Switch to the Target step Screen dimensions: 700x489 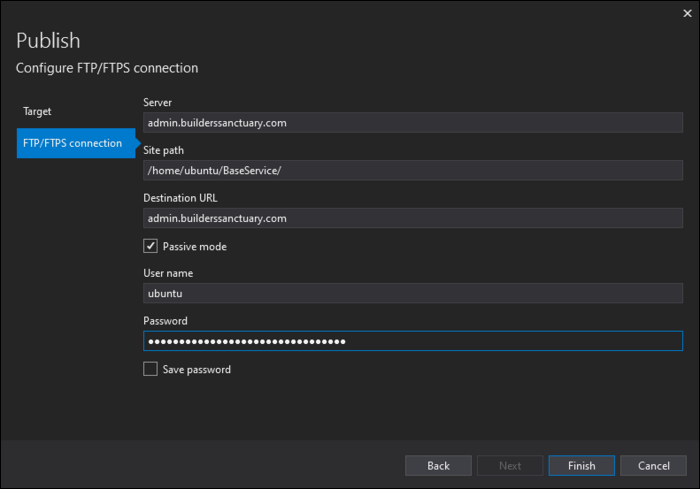point(38,111)
